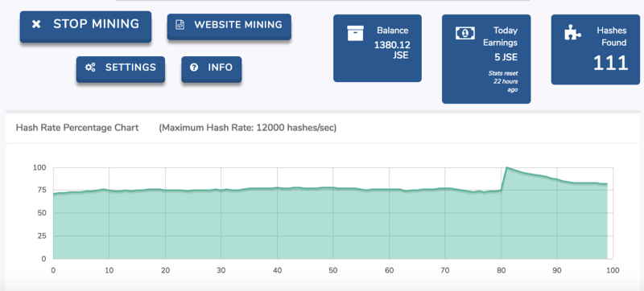This screenshot has width=644, height=291.
Task: Stop mining with the STOP MINING button
Action: tap(85, 27)
